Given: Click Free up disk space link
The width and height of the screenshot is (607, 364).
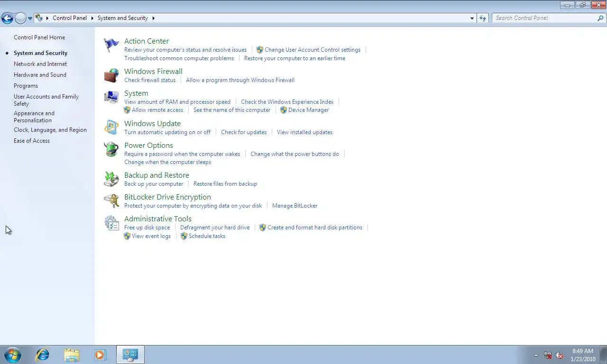Looking at the screenshot, I should pos(147,227).
